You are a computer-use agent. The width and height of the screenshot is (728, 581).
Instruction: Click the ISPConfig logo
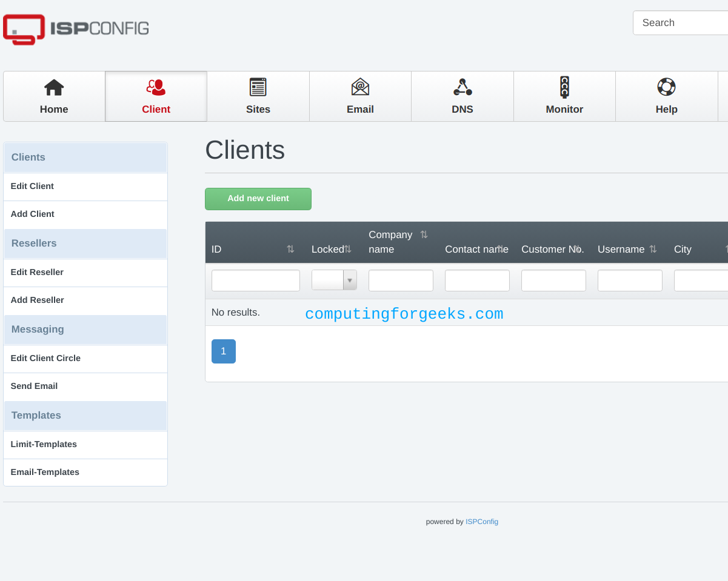[x=75, y=29]
